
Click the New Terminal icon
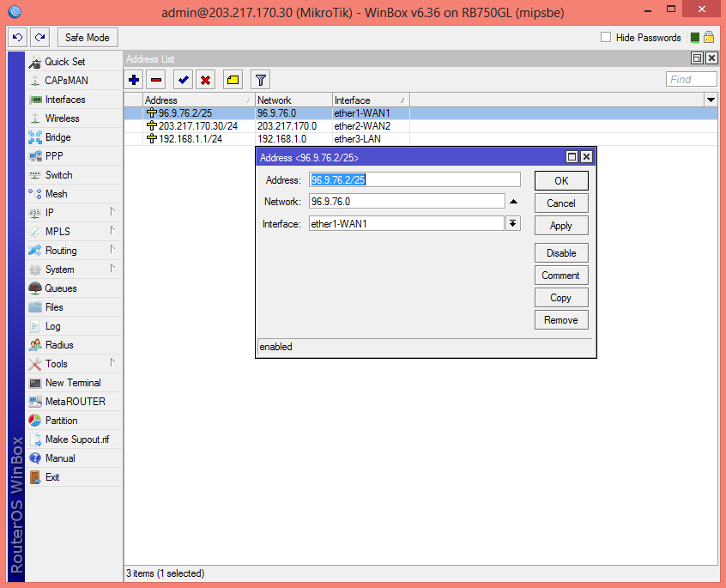pos(34,383)
